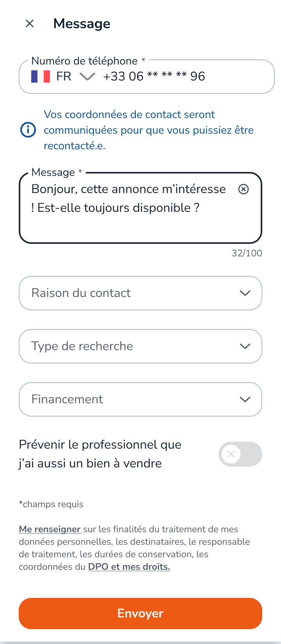Click the chevron arrow in Raison du contact

245,293
